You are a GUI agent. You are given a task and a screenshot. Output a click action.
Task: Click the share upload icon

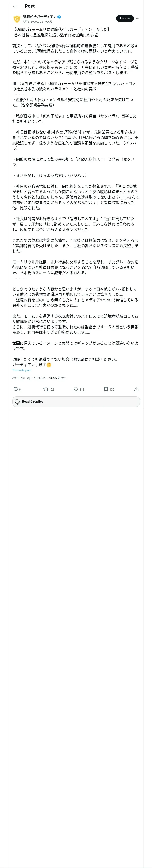click(x=136, y=389)
